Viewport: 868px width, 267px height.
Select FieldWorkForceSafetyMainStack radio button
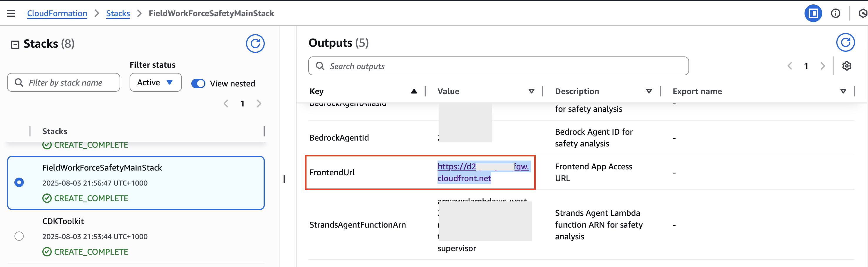click(19, 182)
